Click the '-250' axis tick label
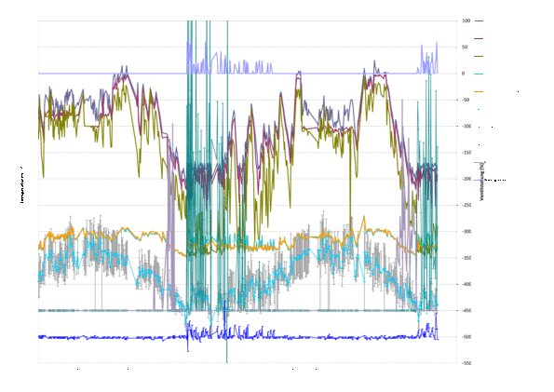The width and height of the screenshot is (554, 392). coord(466,205)
